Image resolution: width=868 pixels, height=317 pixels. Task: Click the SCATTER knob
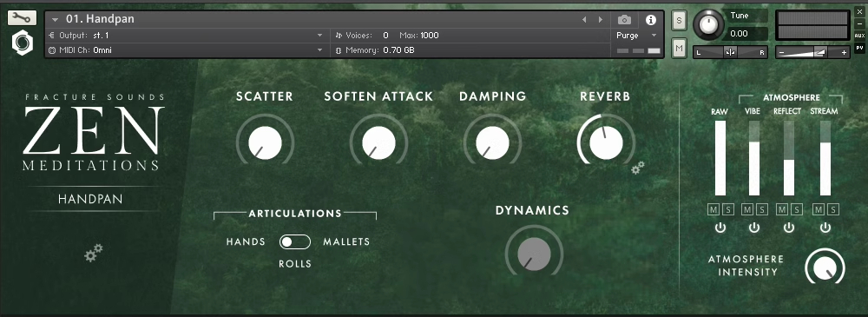[265, 143]
